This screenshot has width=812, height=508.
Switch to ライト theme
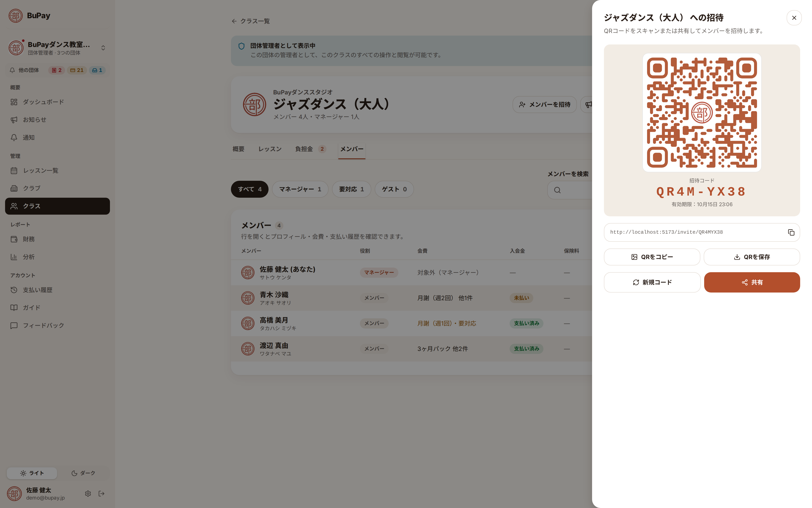pyautogui.click(x=32, y=473)
